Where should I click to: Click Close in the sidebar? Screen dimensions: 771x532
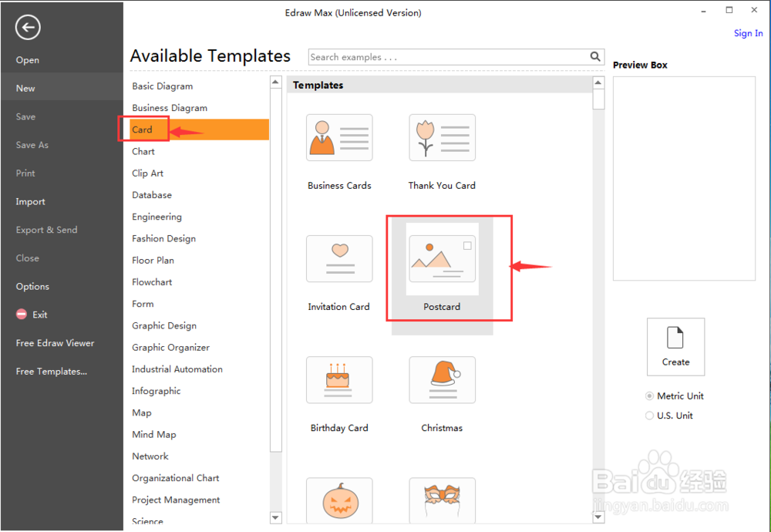tap(28, 258)
